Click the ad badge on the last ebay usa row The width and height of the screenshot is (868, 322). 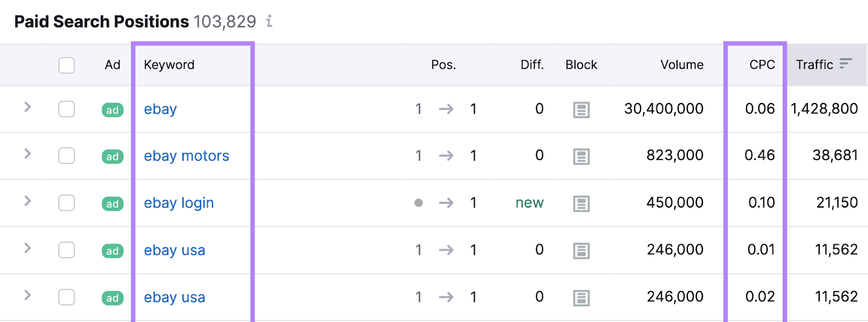tap(112, 298)
